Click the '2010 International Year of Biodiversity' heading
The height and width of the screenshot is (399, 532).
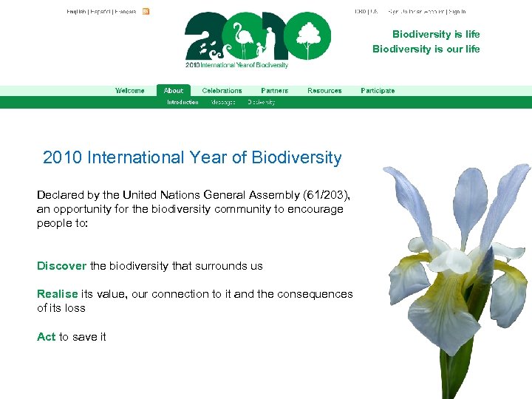tap(192, 157)
